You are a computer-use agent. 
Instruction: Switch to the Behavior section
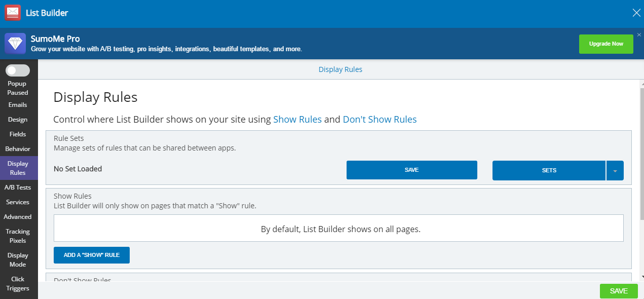pos(18,149)
